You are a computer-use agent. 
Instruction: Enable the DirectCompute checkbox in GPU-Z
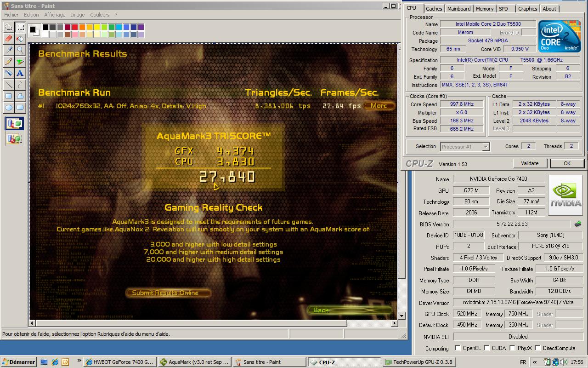pos(537,348)
